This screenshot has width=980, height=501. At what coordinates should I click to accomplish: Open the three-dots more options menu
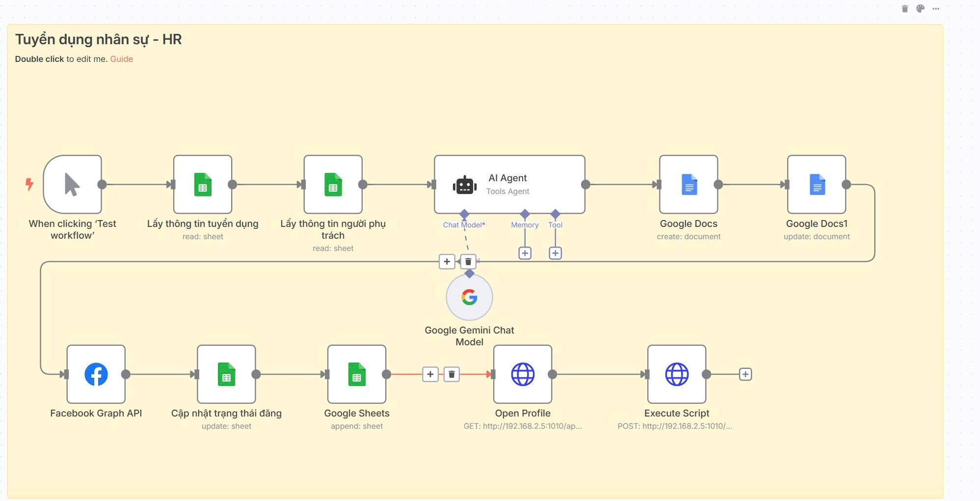pyautogui.click(x=936, y=9)
